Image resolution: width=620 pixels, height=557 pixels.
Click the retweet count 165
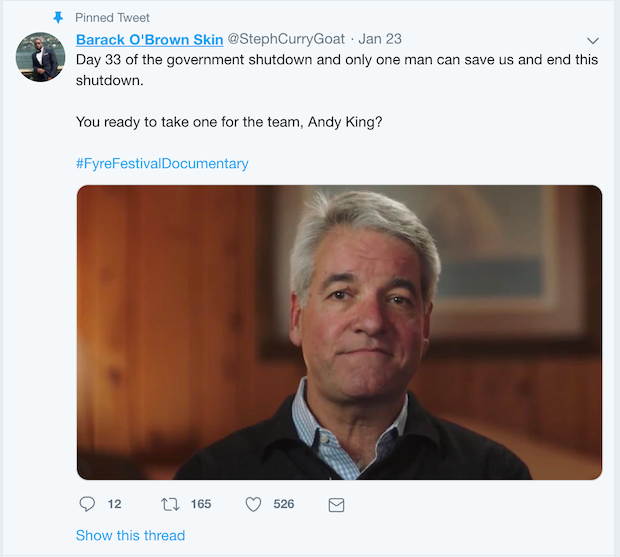tap(201, 504)
